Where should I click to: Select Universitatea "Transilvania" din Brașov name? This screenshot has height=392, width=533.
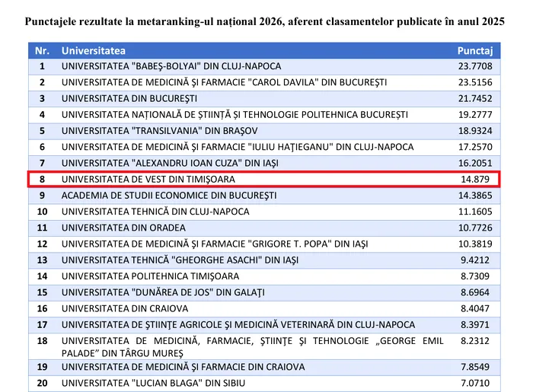pyautogui.click(x=159, y=131)
